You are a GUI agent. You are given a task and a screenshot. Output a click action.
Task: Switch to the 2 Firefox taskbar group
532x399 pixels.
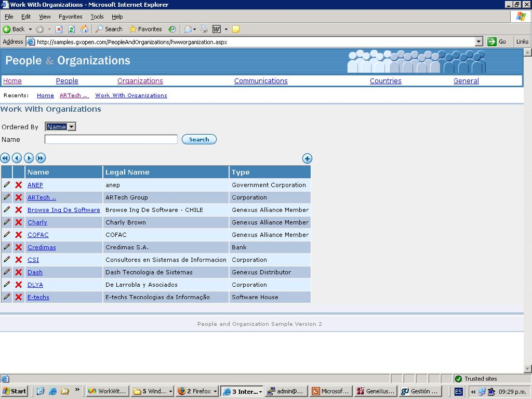(x=197, y=391)
